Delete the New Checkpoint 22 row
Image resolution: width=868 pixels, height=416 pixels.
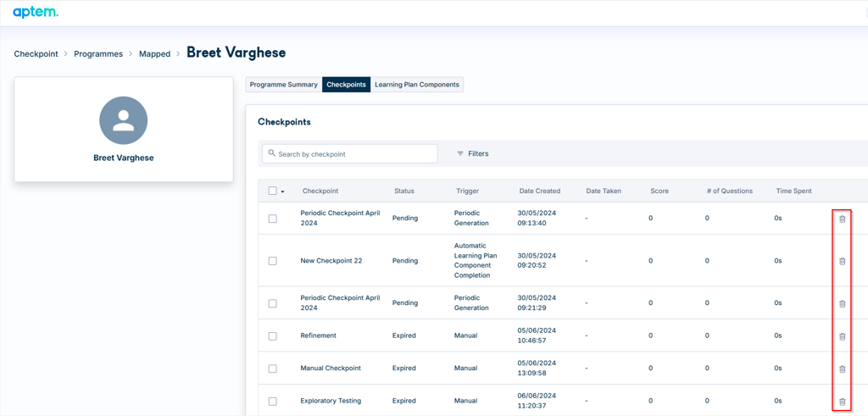click(842, 261)
